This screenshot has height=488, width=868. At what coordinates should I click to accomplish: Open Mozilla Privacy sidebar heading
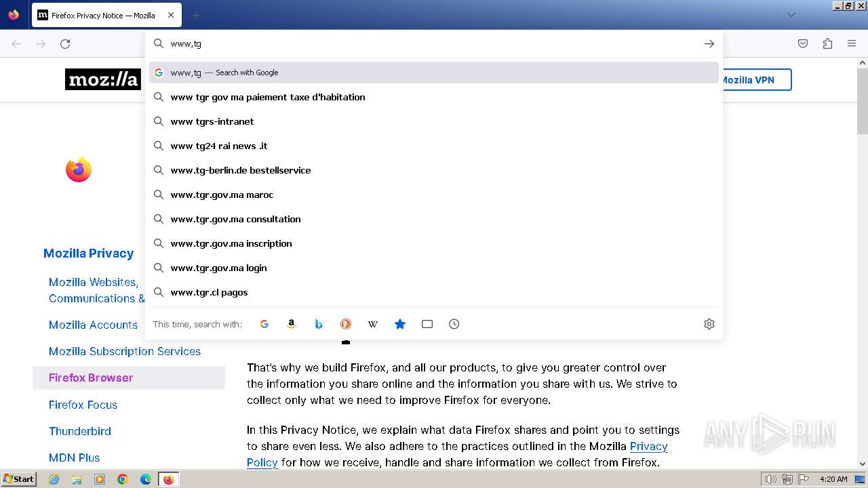tap(88, 253)
